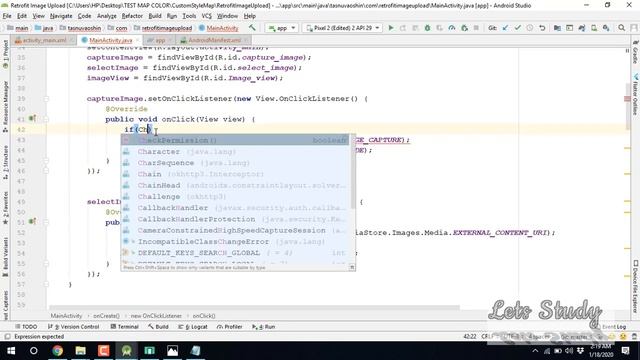
Task: Click gutter override icon on line 51
Action: pyautogui.click(x=32, y=222)
